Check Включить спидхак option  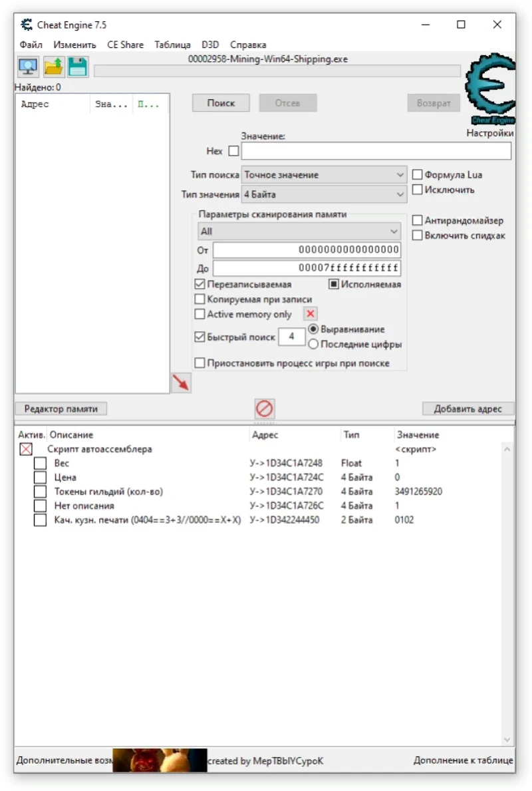pos(418,235)
